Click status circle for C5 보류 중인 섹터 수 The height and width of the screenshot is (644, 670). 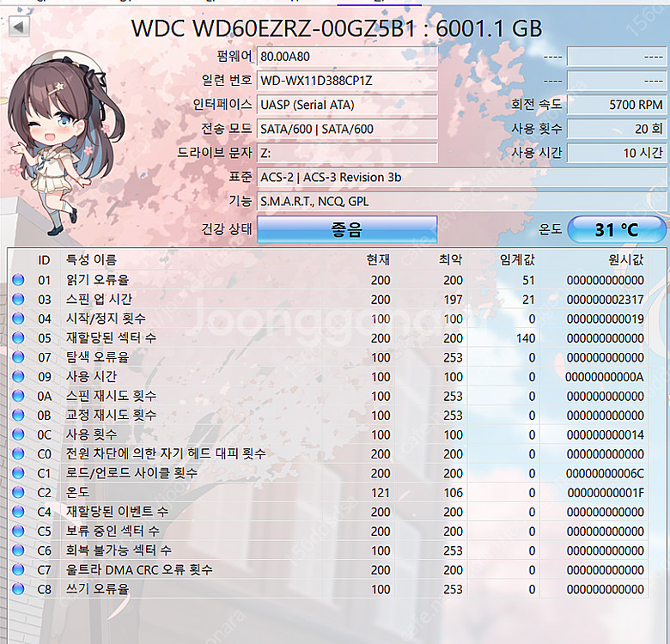(x=18, y=531)
